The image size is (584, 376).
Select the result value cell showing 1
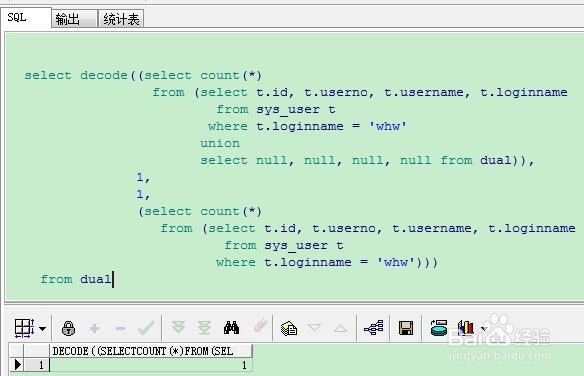tap(151, 365)
